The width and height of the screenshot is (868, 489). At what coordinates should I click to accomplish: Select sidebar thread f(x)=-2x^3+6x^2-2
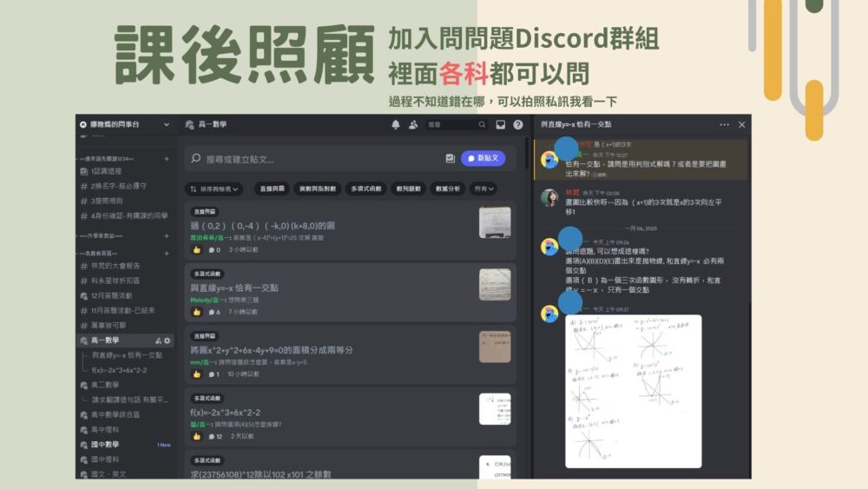click(x=120, y=371)
